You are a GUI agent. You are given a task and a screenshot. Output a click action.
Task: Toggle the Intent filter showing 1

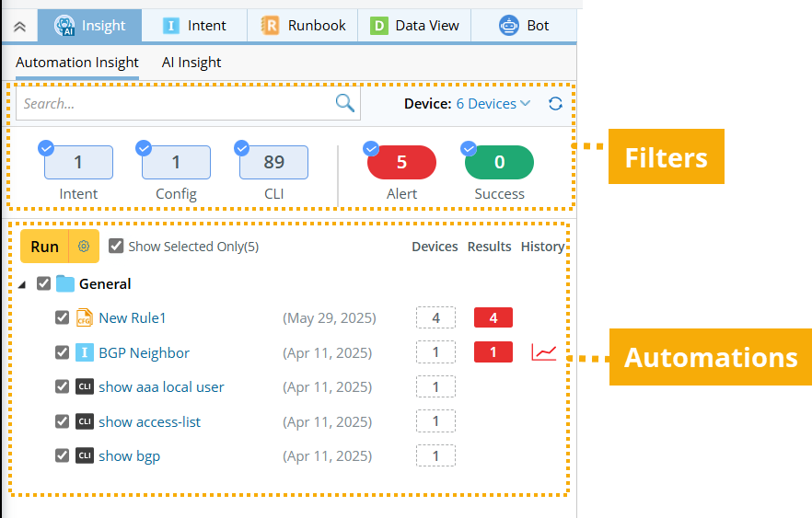[x=78, y=163]
